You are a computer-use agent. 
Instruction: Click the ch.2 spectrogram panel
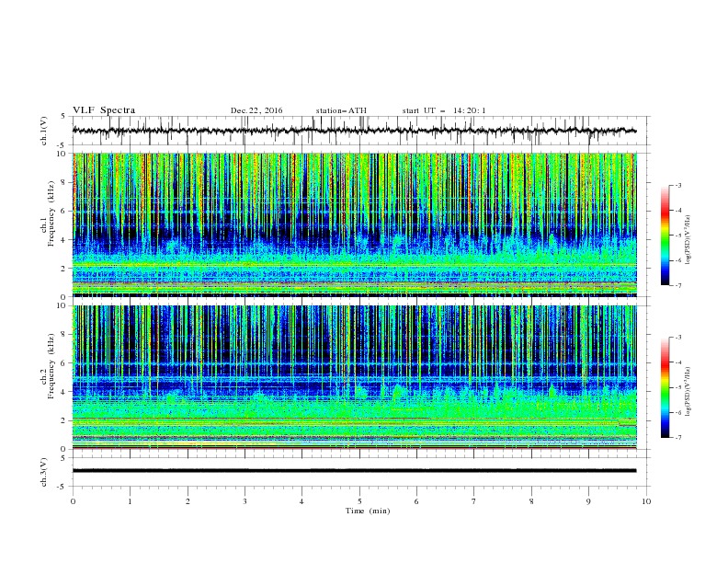coord(354,377)
